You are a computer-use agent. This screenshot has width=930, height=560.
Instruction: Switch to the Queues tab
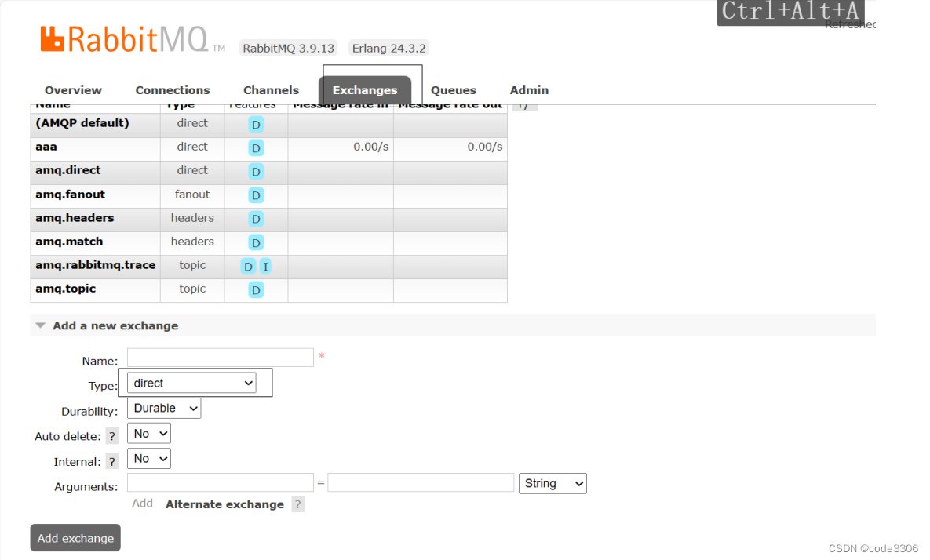453,90
